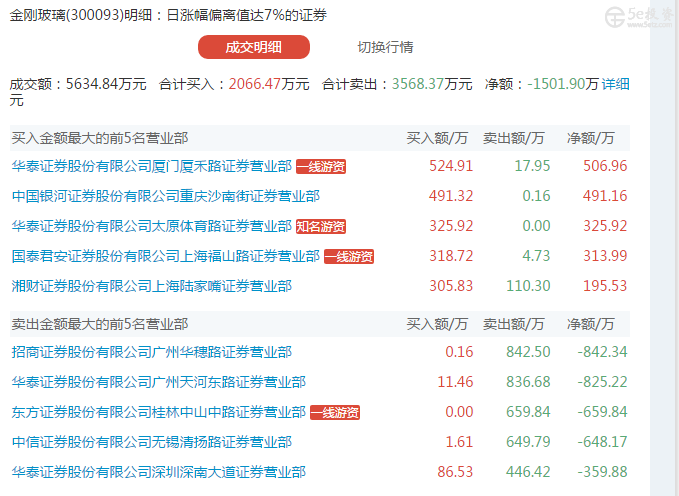The image size is (679, 496).
Task: Click 一线游资 badge on 桂林中山中路 row
Action: pos(335,412)
